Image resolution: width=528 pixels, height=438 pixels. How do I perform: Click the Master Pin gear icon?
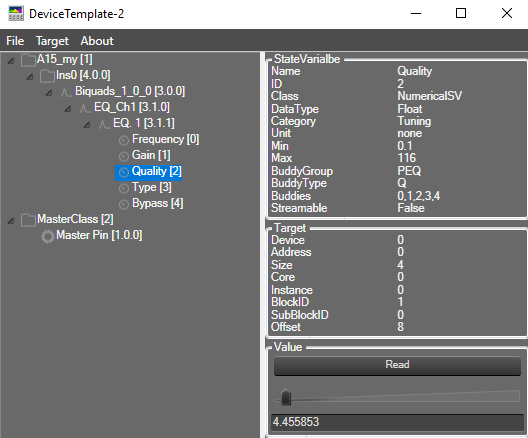(47, 236)
